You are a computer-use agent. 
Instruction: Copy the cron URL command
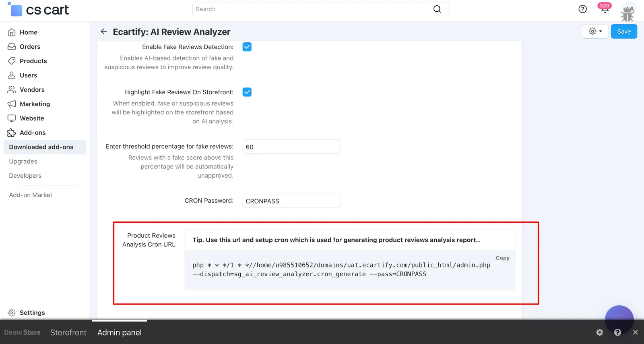[502, 258]
